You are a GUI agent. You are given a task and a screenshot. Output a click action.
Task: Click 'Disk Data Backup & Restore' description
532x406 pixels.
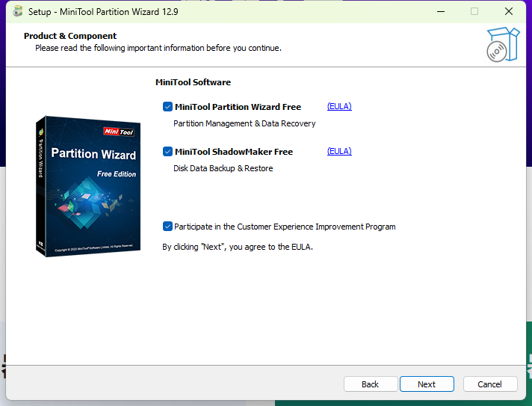[x=223, y=168]
